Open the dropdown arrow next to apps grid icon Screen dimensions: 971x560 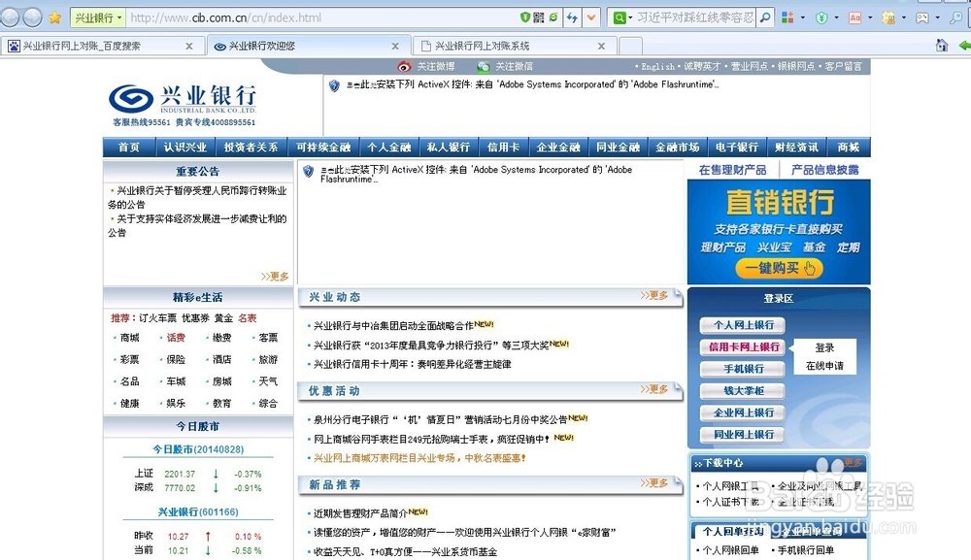803,17
